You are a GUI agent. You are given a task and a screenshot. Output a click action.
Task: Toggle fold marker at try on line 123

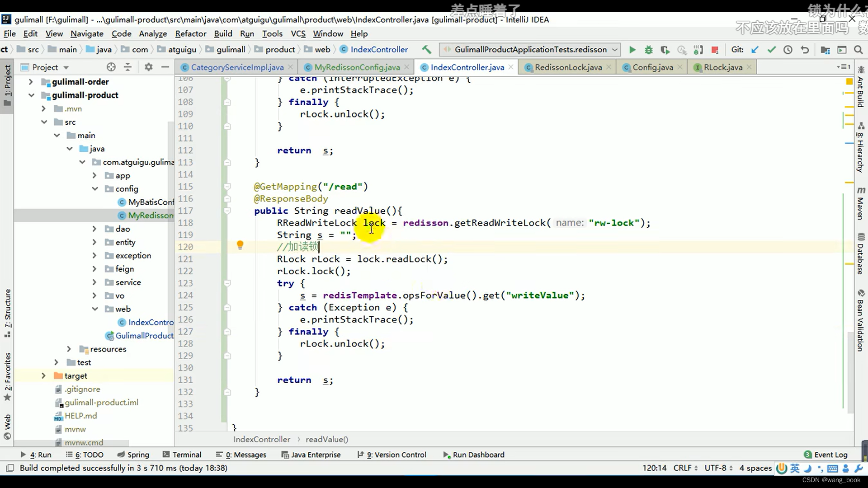click(227, 283)
